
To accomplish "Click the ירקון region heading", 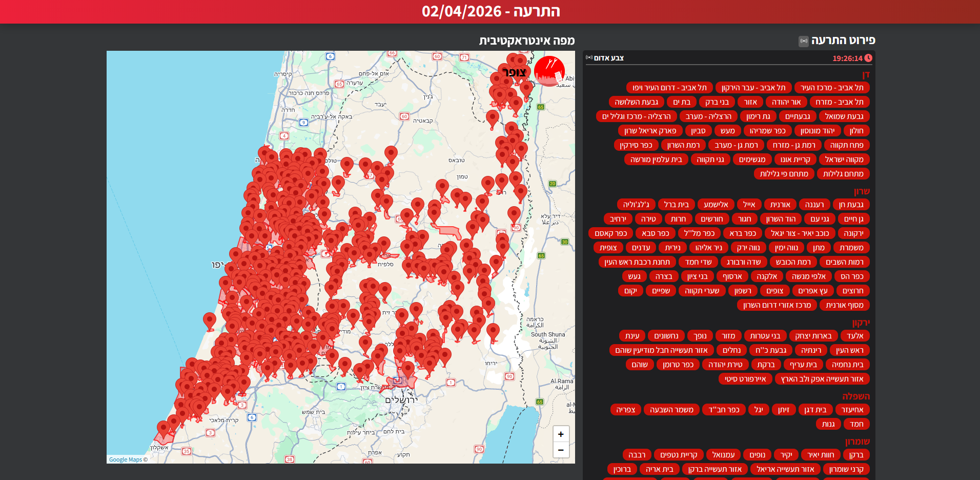I will tap(861, 323).
